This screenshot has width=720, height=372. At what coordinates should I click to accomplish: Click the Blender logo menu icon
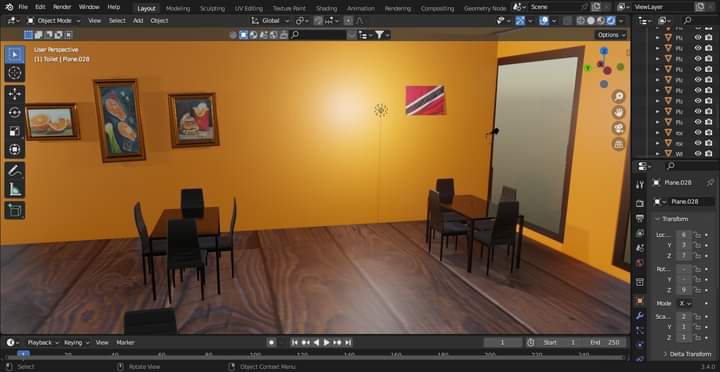(x=9, y=7)
